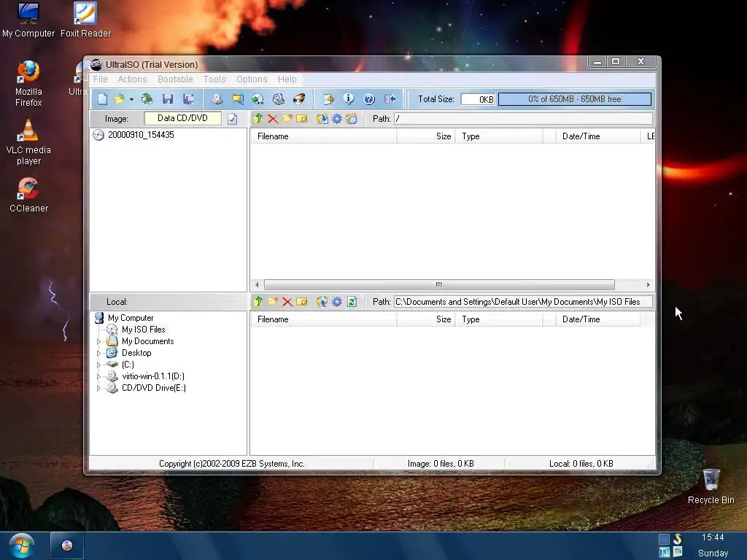The width and height of the screenshot is (747, 560).
Task: Create a new folder in the image pane
Action: point(287,119)
